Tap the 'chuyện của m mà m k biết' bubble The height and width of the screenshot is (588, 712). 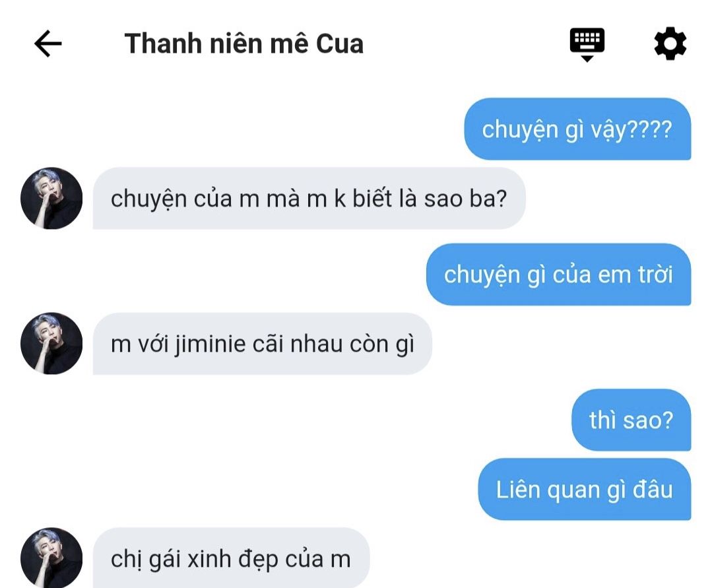(x=309, y=199)
